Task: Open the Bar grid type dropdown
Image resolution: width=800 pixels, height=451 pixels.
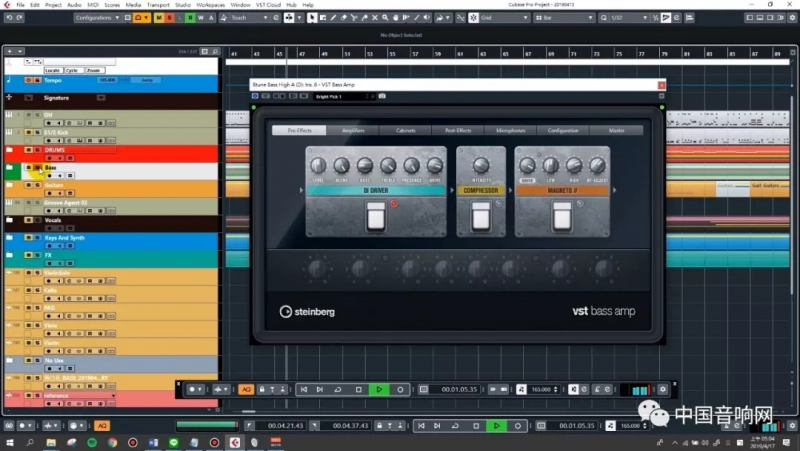Action: point(564,18)
